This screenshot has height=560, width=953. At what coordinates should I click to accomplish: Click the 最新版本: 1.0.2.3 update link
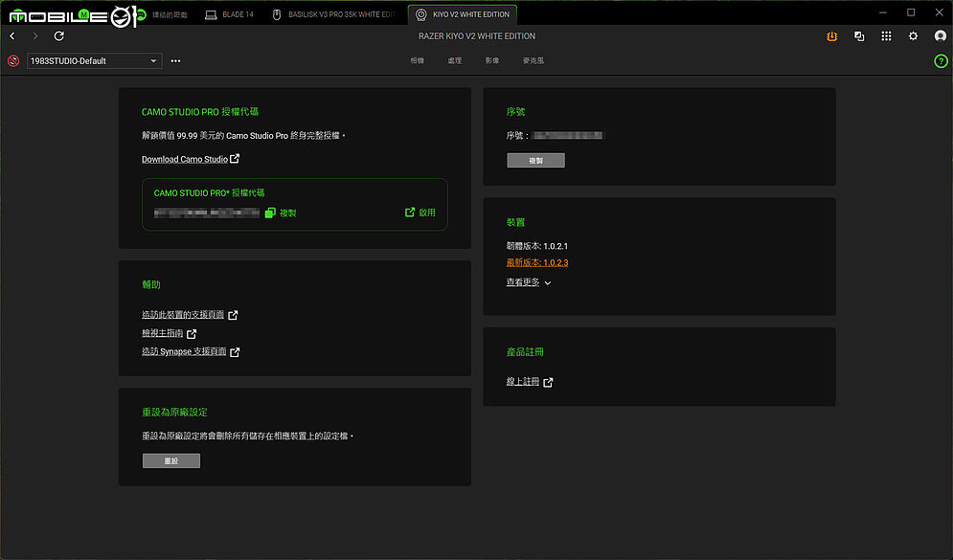click(537, 263)
